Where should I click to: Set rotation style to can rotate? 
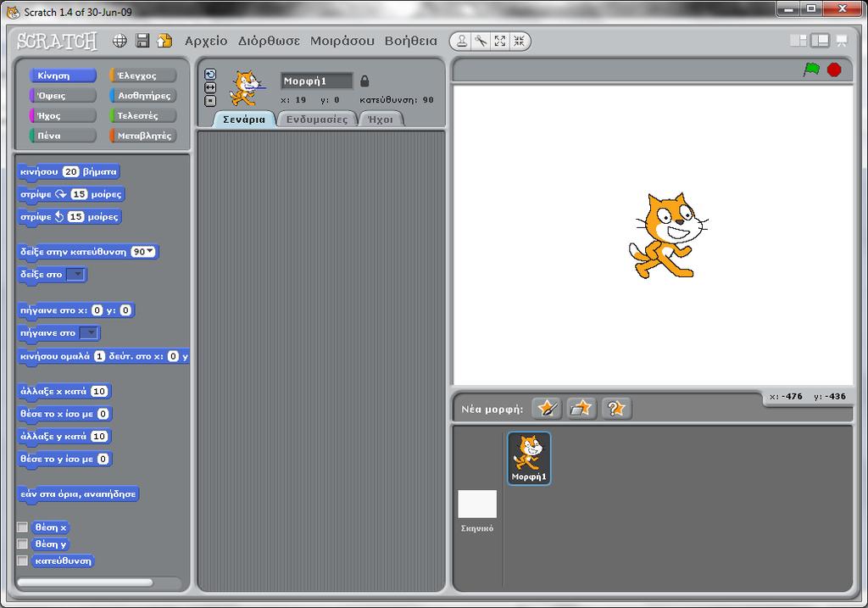coord(210,75)
